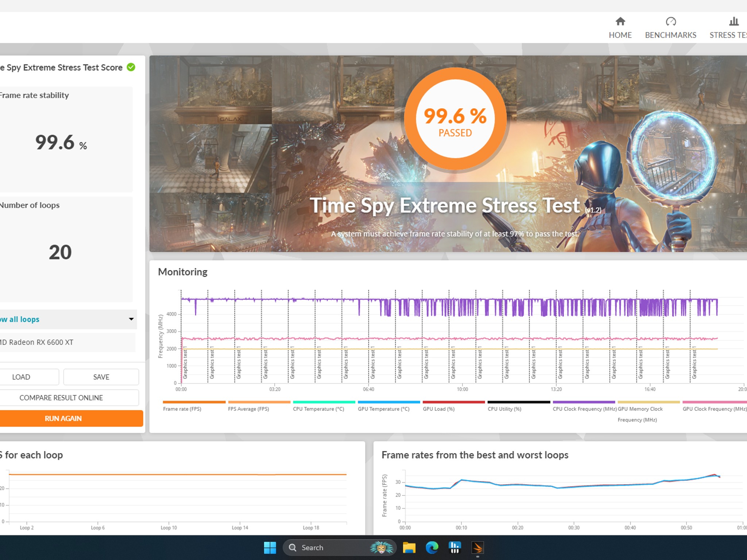The height and width of the screenshot is (560, 747).
Task: Click the left panel 99.6 % value
Action: [x=61, y=142]
